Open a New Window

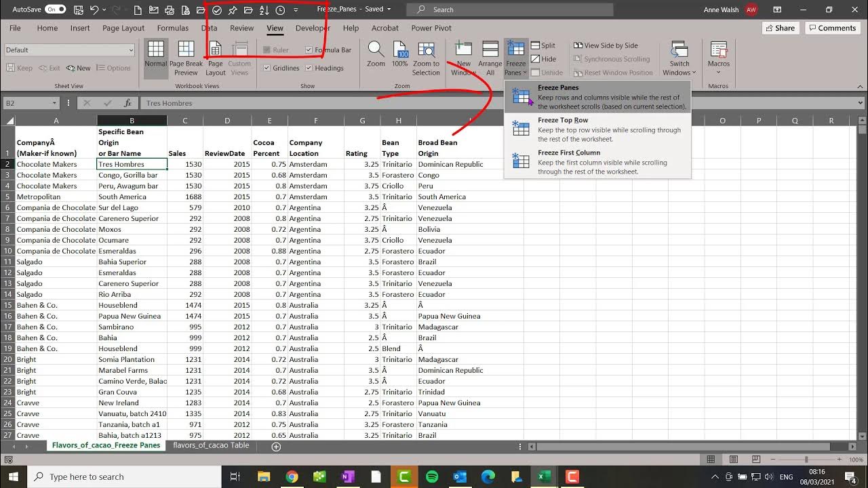pyautogui.click(x=463, y=58)
